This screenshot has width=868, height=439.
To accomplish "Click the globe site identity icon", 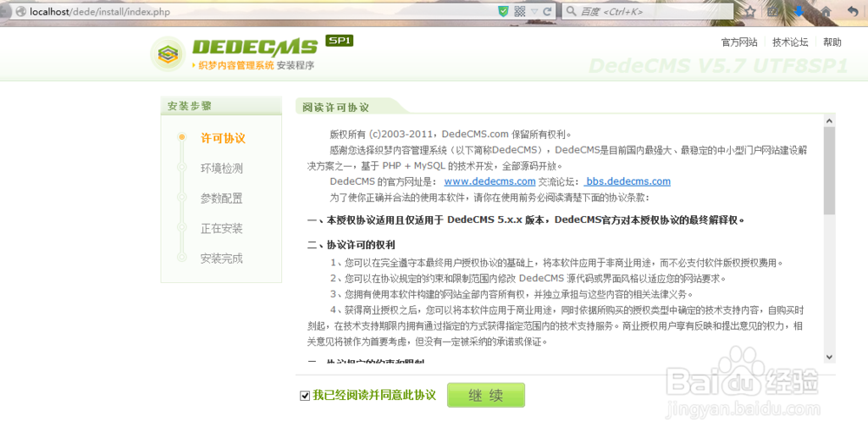I will click(21, 11).
